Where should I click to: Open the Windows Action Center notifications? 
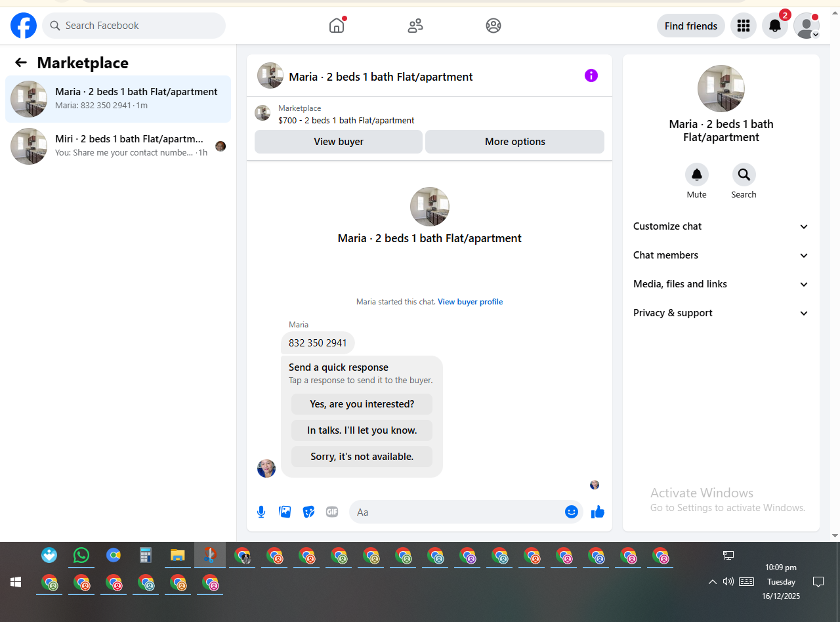click(818, 581)
